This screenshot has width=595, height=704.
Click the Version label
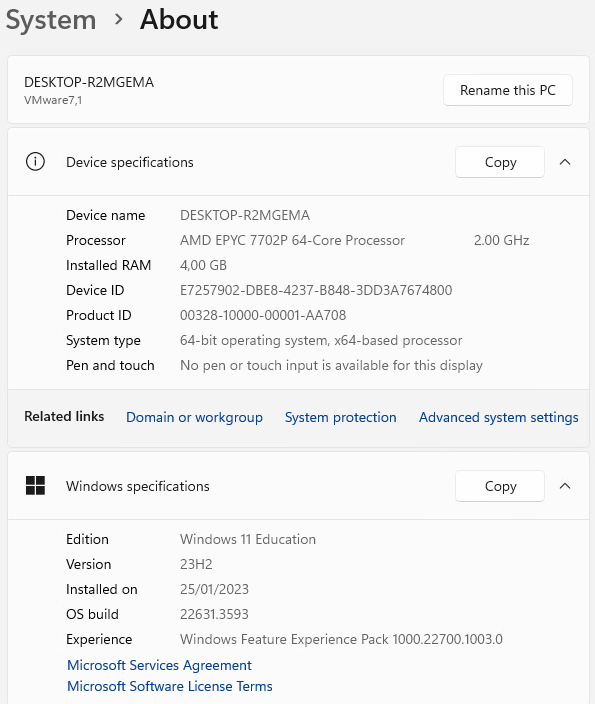[88, 564]
